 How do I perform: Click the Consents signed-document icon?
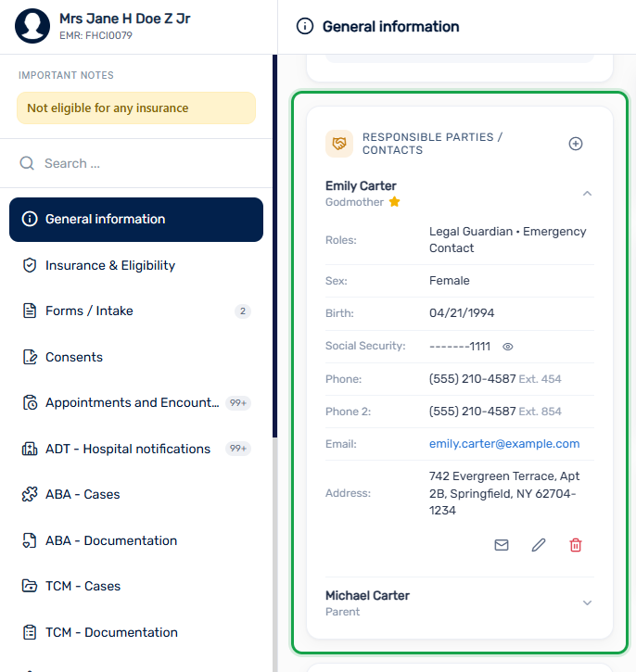pyautogui.click(x=30, y=357)
